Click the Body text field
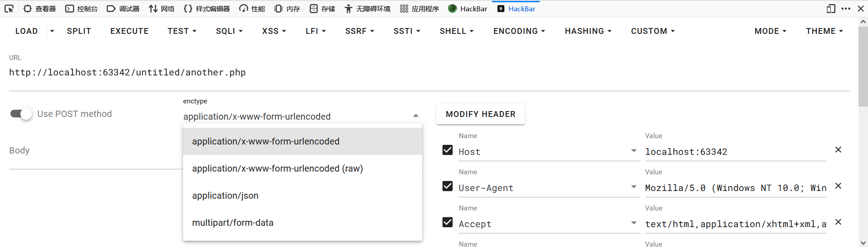The width and height of the screenshot is (868, 247). coord(96,151)
